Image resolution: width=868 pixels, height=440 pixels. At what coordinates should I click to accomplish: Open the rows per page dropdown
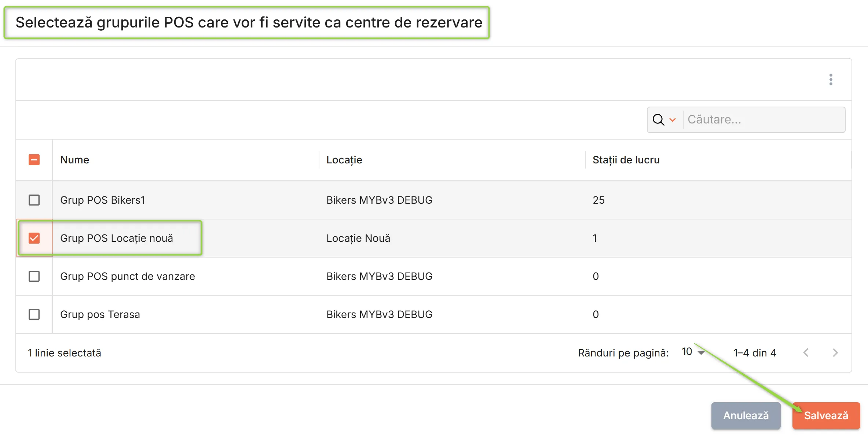coord(693,352)
